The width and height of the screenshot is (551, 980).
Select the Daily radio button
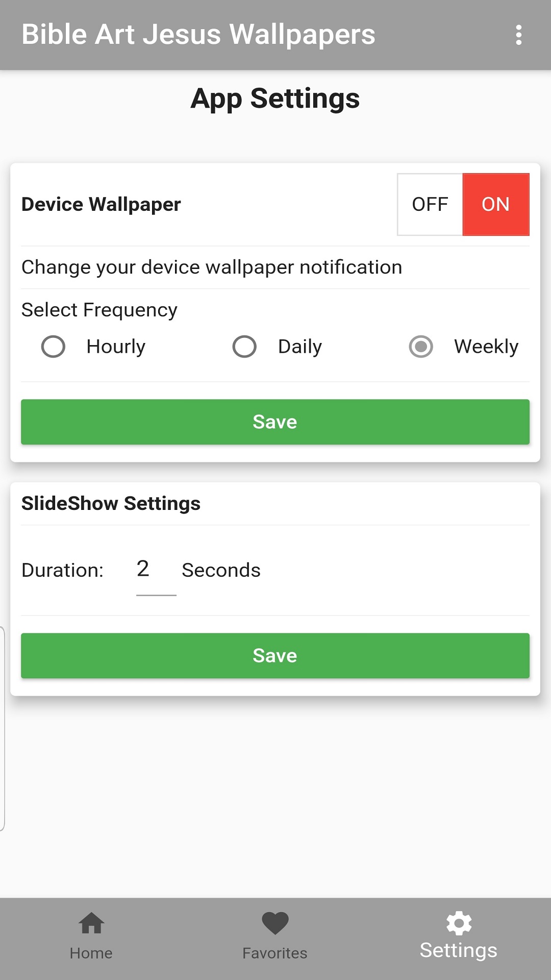pyautogui.click(x=244, y=347)
